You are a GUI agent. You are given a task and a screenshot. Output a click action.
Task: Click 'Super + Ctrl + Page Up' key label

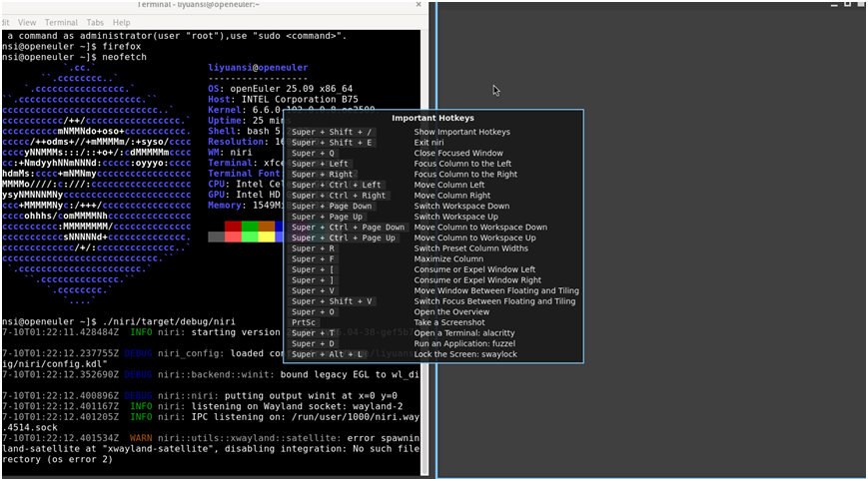tap(344, 238)
